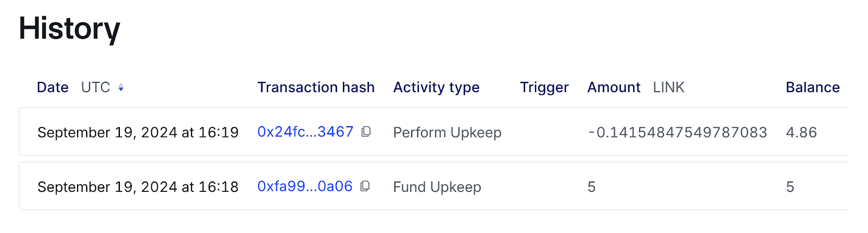Click the Activity type column header

click(436, 87)
